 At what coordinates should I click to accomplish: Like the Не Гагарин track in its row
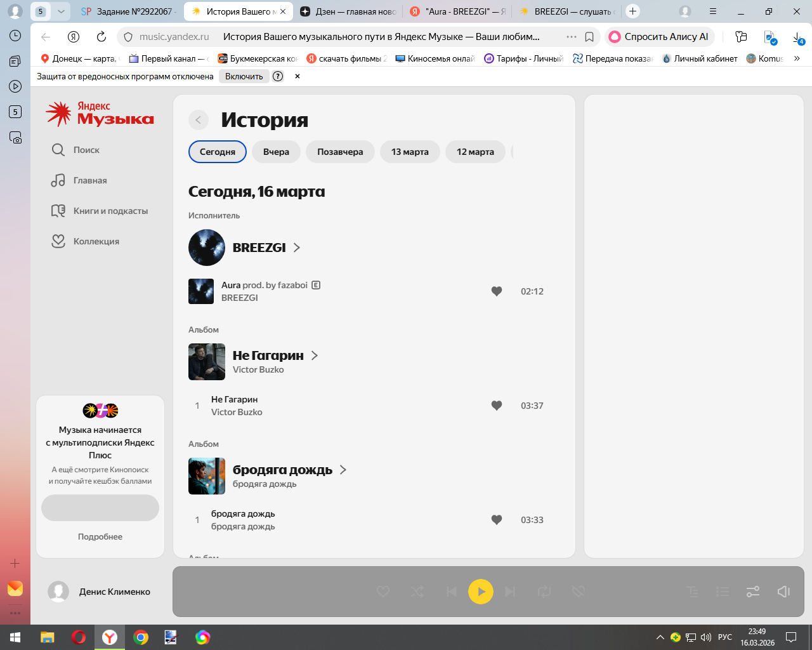(x=497, y=406)
